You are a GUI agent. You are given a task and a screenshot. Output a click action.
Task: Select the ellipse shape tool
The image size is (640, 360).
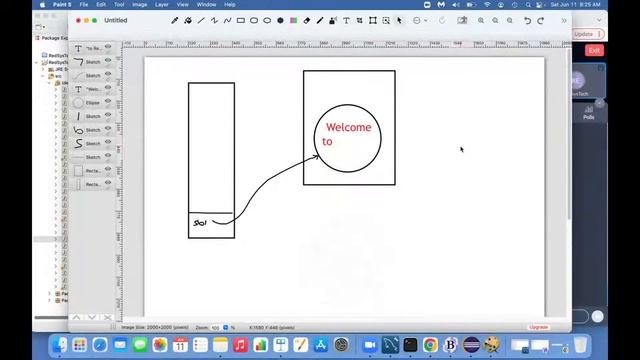pyautogui.click(x=267, y=20)
